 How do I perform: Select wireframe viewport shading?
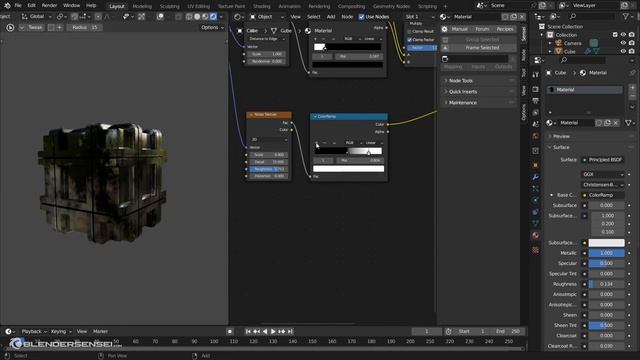pyautogui.click(x=189, y=17)
